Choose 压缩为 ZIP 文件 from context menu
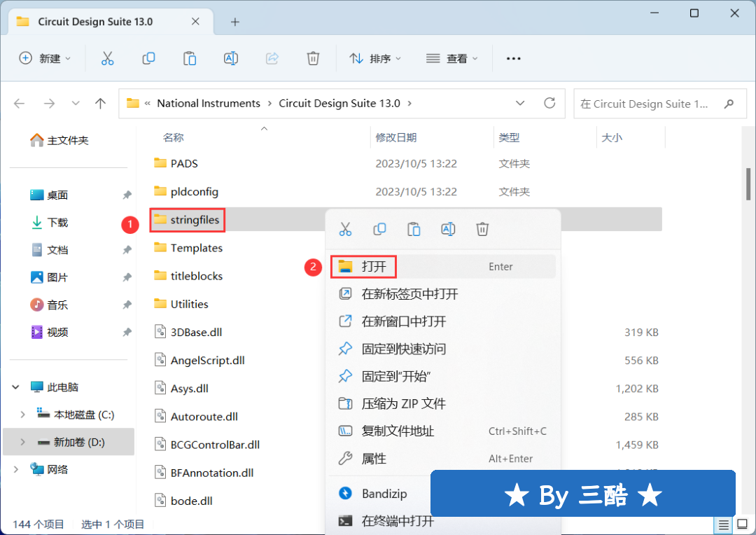This screenshot has width=756, height=535. [x=443, y=404]
